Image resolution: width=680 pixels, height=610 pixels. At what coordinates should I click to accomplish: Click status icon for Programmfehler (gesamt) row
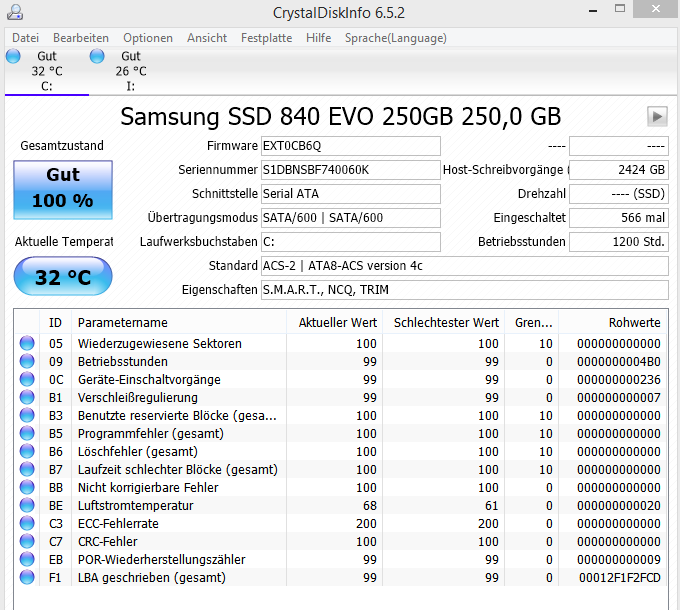27,433
